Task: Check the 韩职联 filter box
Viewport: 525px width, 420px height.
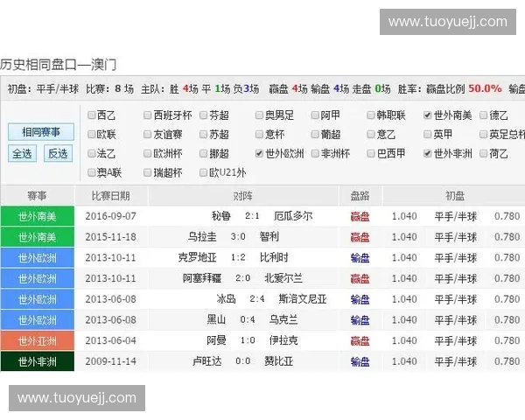Action: click(x=371, y=115)
